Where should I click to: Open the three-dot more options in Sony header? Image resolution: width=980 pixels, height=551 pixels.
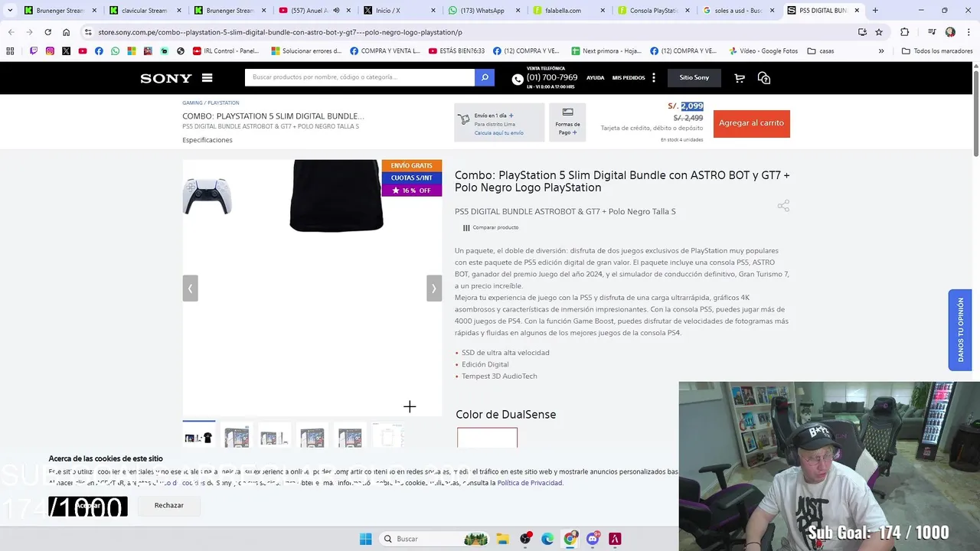pyautogui.click(x=653, y=77)
